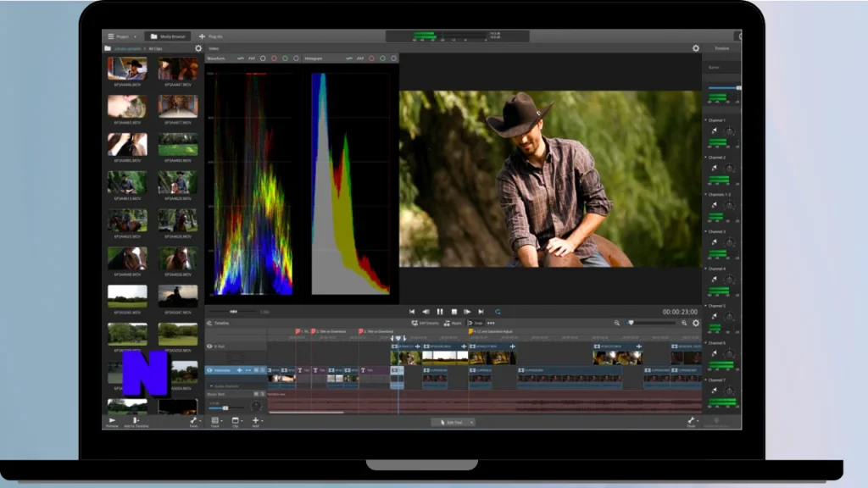Mute the Music Bed track

pyautogui.click(x=256, y=394)
